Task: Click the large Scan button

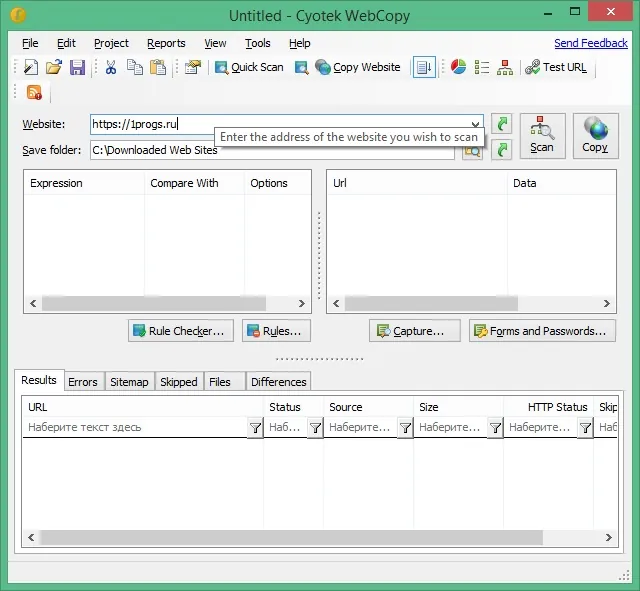Action: (542, 136)
